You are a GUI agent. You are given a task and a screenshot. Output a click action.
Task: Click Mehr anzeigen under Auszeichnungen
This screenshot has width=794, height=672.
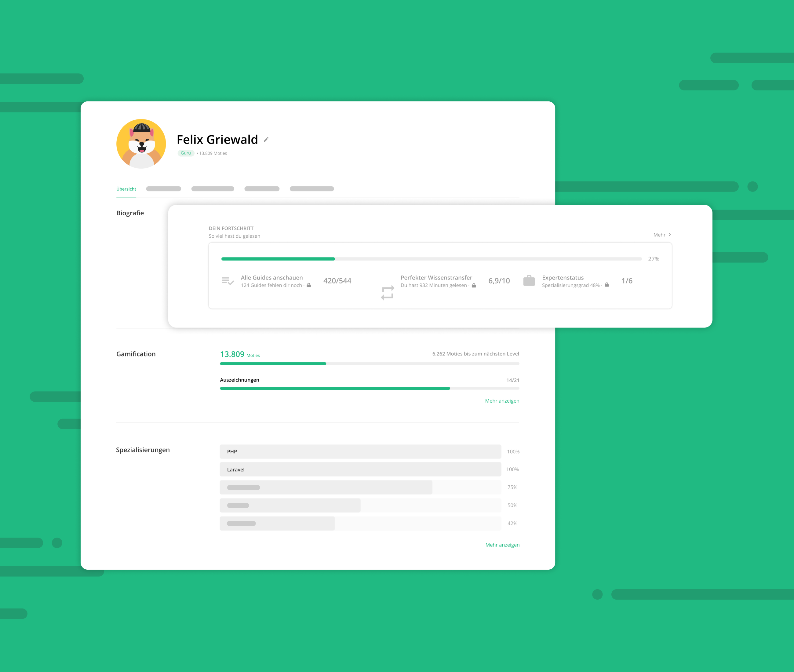pos(502,401)
